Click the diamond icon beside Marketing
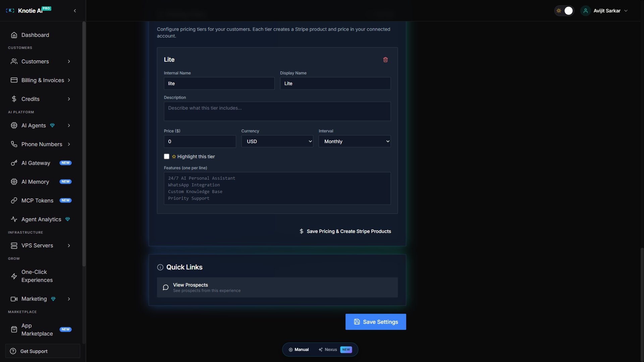This screenshot has height=362, width=644. pyautogui.click(x=53, y=299)
